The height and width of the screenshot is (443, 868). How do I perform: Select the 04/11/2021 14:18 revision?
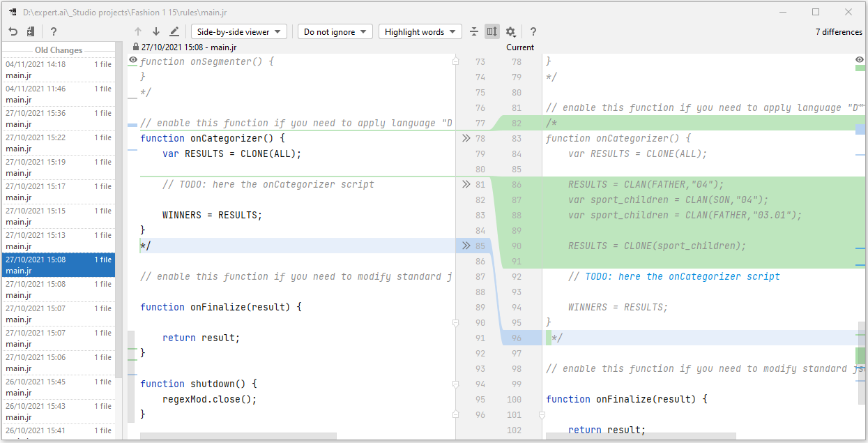[x=59, y=69]
